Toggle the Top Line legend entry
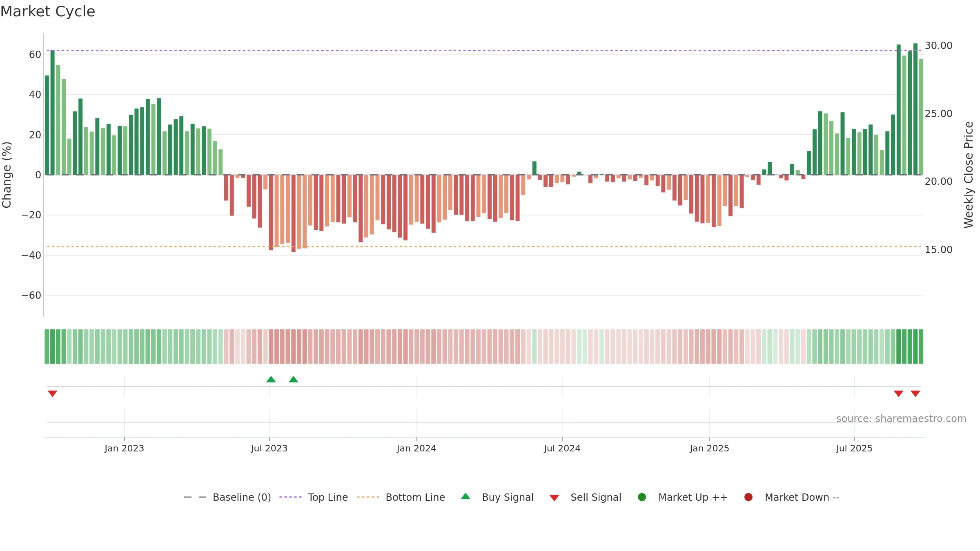Screen dimensions: 980x551 314,497
